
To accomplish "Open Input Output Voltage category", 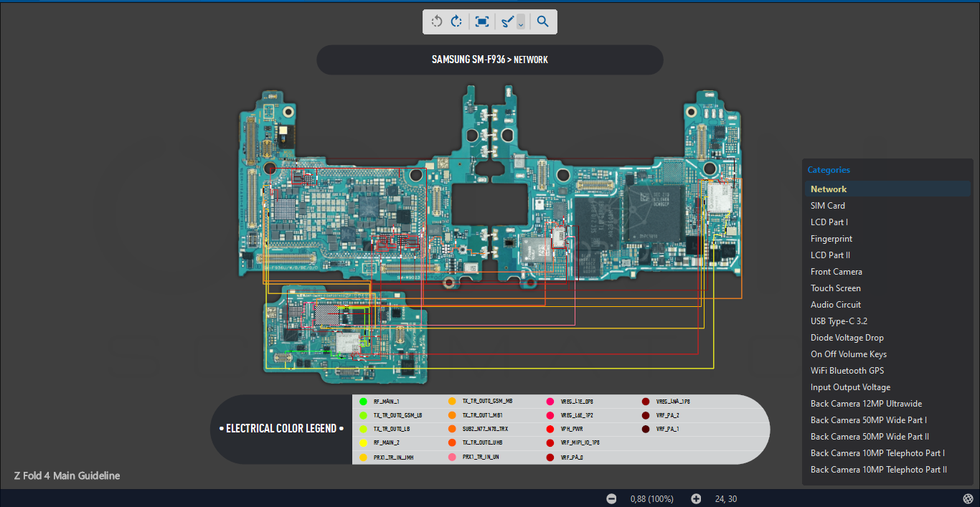I will pos(887,387).
